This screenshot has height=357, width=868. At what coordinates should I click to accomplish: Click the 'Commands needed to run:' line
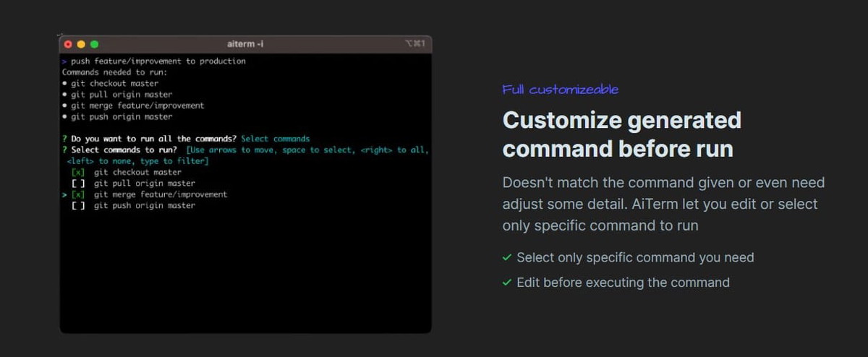click(x=115, y=72)
